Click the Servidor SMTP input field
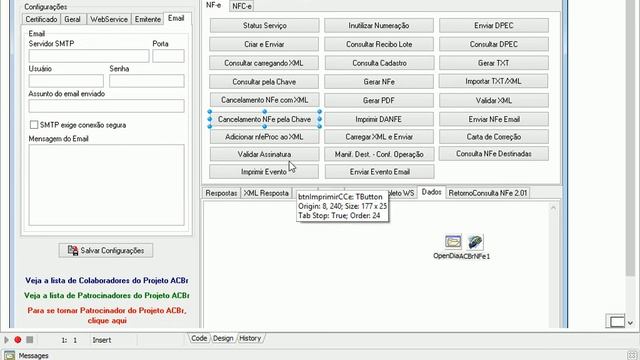 click(89, 56)
